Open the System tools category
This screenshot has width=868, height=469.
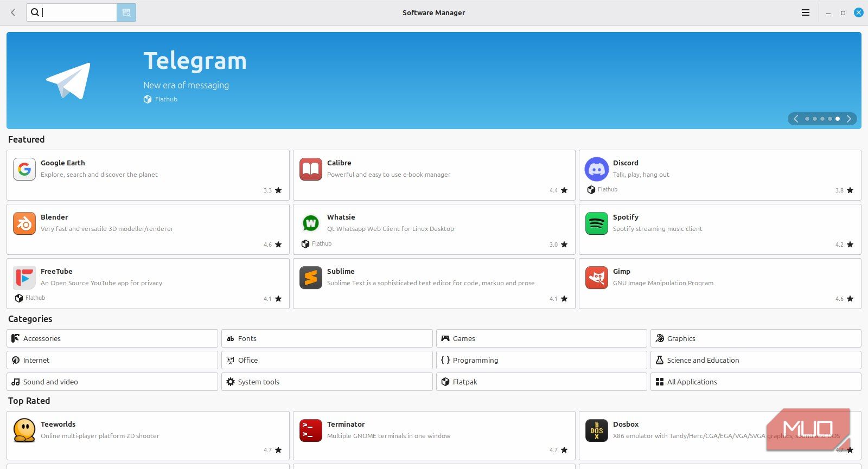327,382
